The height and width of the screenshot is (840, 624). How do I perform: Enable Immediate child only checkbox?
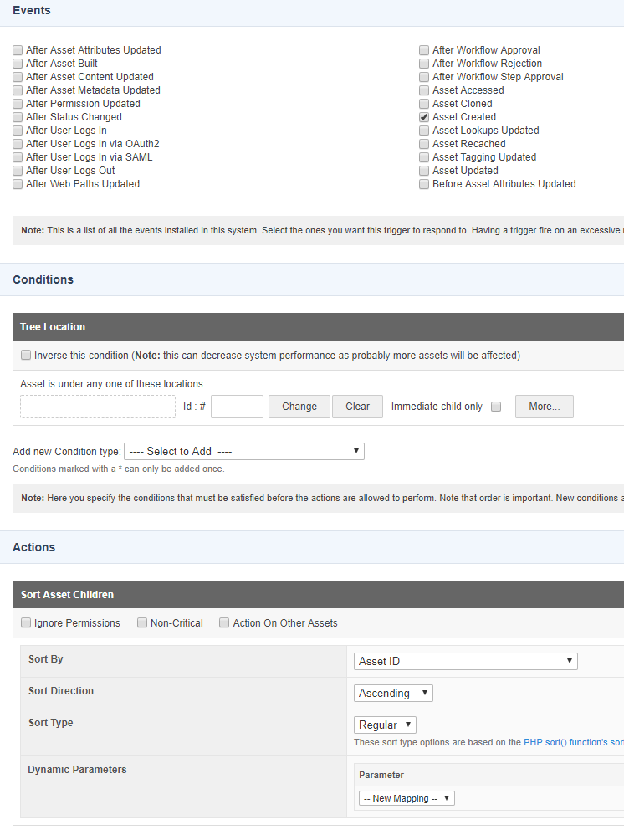click(x=496, y=407)
